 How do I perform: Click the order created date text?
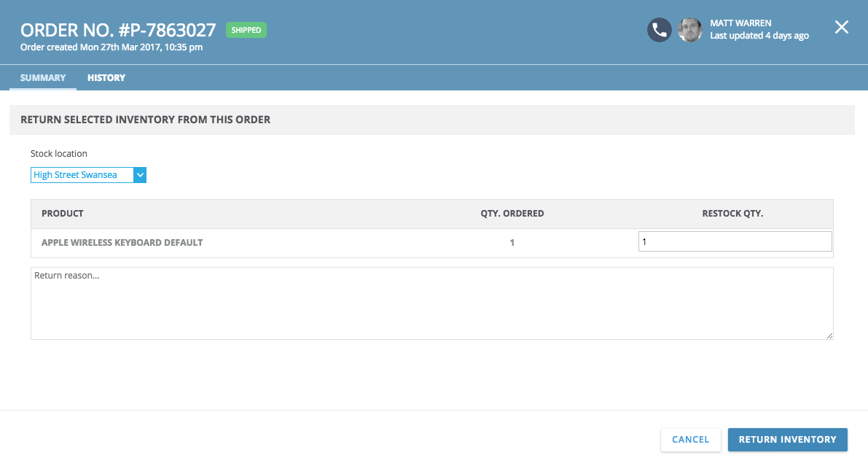(x=112, y=47)
